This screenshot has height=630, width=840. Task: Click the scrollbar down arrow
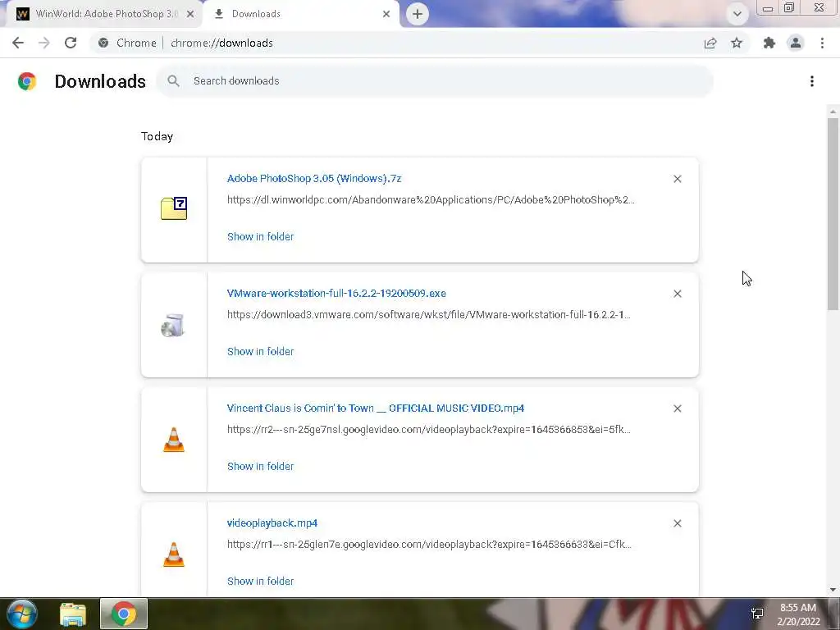[833, 590]
